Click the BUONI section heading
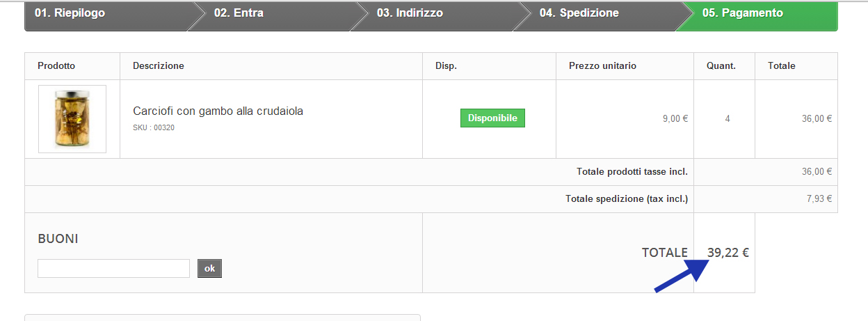The height and width of the screenshot is (321, 868). coord(58,239)
